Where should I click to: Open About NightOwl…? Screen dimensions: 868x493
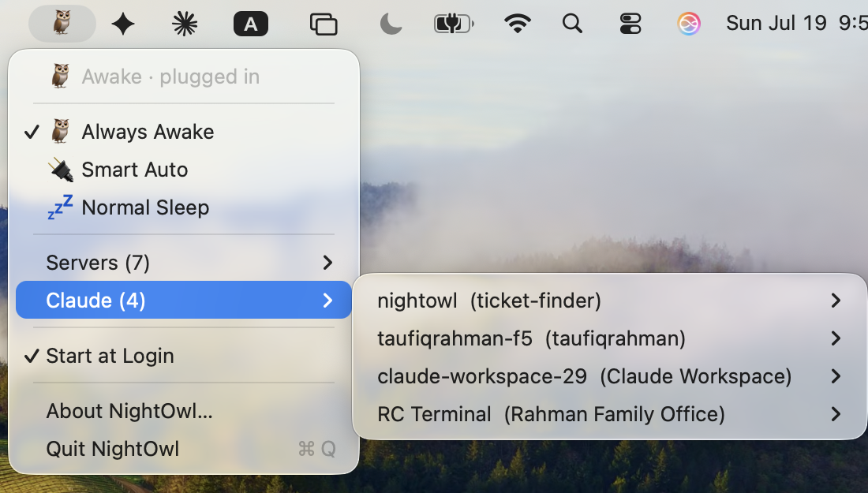(x=184, y=411)
